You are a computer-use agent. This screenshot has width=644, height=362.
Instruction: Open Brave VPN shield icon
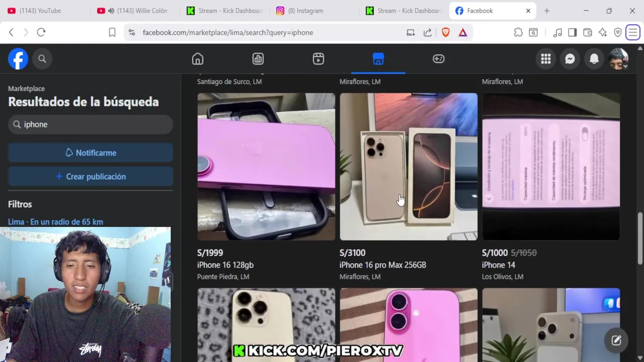[x=618, y=32]
